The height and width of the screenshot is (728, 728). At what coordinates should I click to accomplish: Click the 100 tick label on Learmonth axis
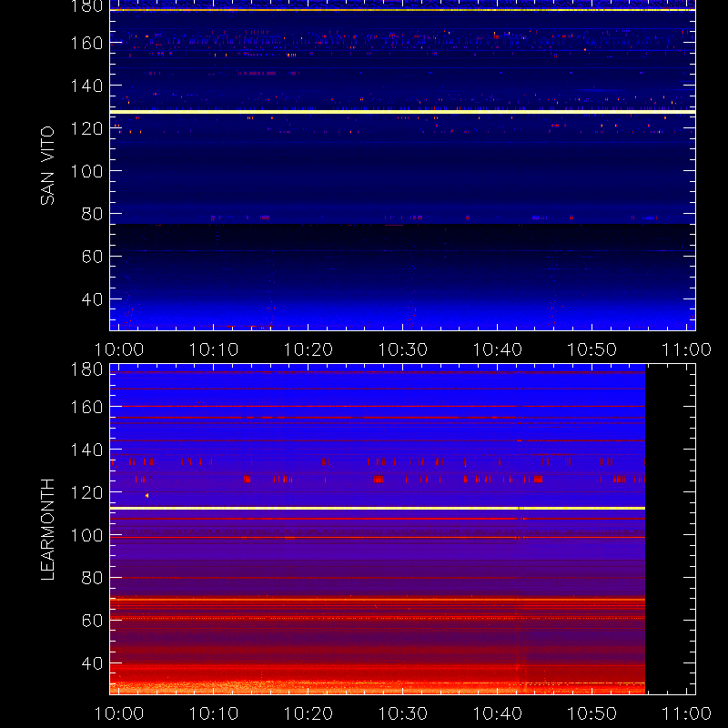point(86,535)
